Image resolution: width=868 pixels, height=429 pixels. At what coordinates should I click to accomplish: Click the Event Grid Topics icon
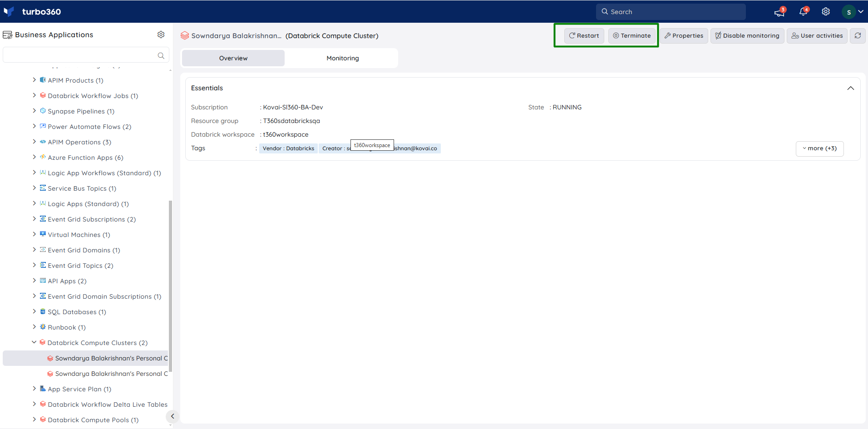(43, 265)
